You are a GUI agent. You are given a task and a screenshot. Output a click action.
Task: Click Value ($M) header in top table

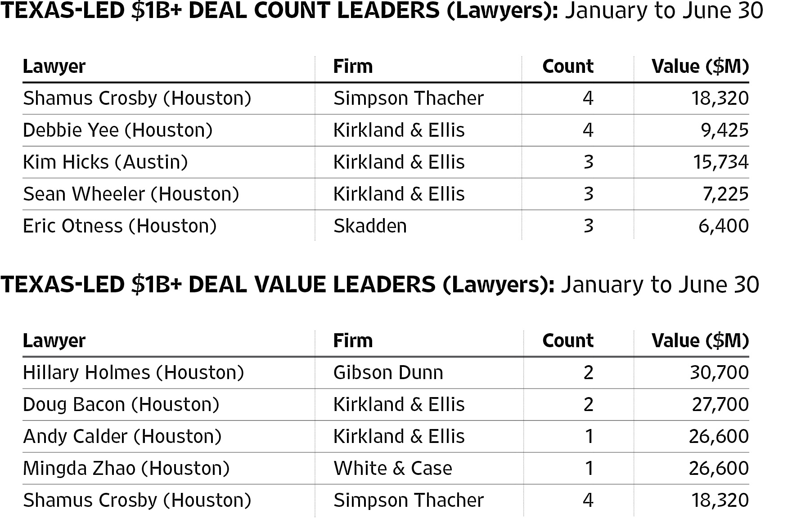[700, 67]
